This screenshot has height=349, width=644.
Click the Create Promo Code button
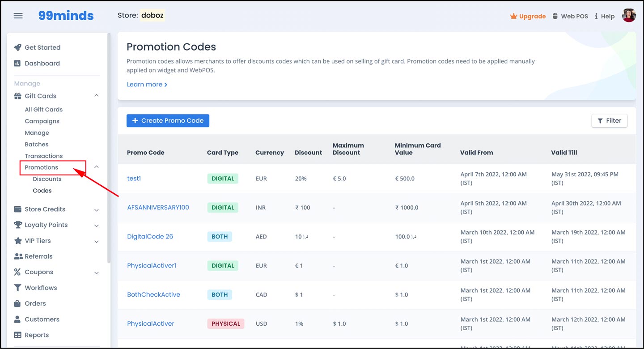click(x=168, y=120)
